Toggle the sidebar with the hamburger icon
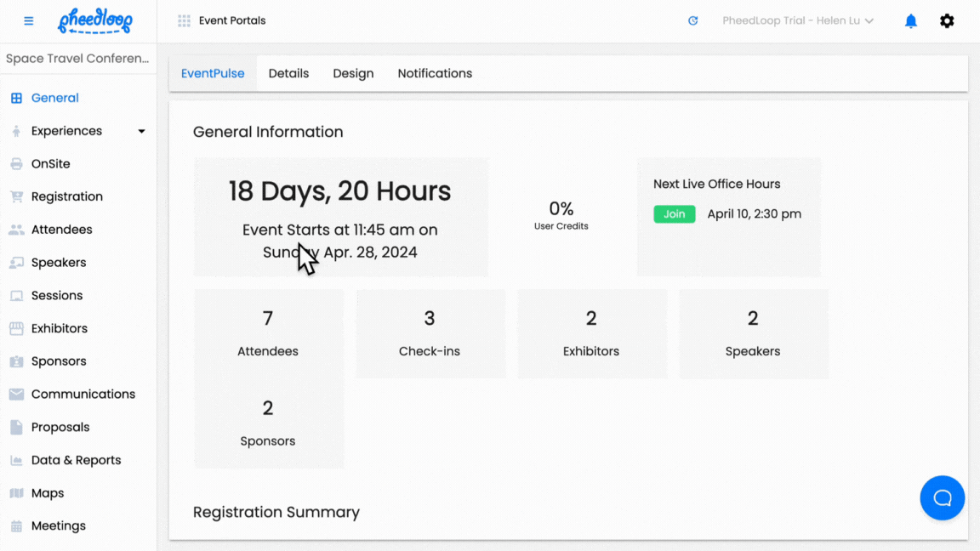Image resolution: width=980 pixels, height=551 pixels. (28, 20)
